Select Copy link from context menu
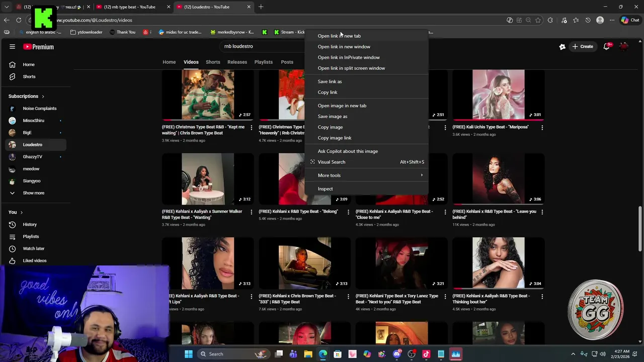 [366, 92]
